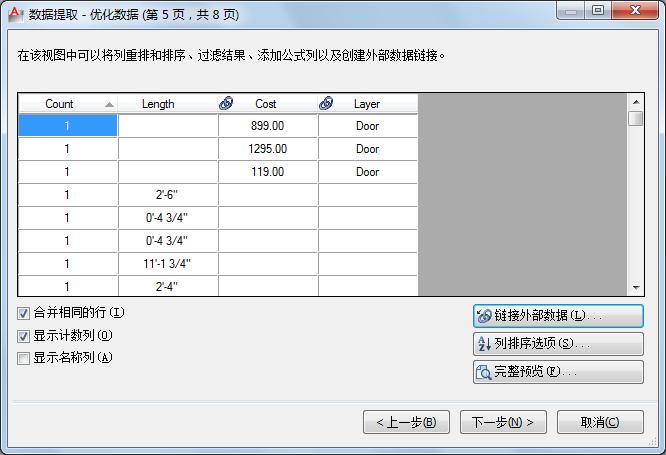
Task: Click the AutoCAD logo icon in title bar
Action: point(15,14)
